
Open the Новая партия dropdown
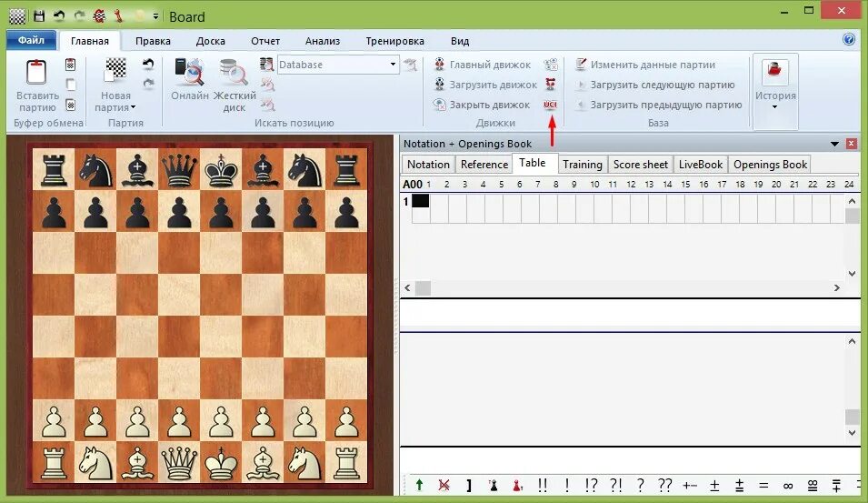coord(115,101)
